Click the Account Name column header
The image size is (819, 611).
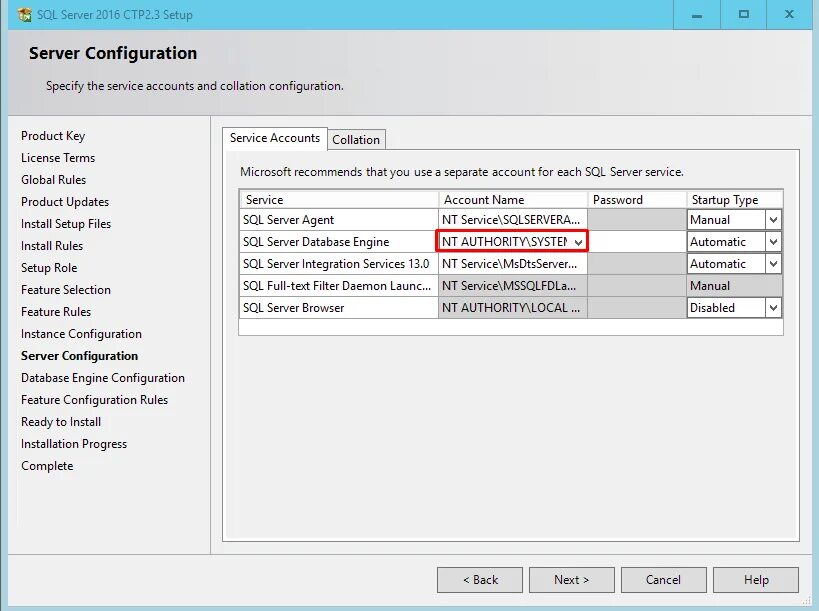point(513,199)
